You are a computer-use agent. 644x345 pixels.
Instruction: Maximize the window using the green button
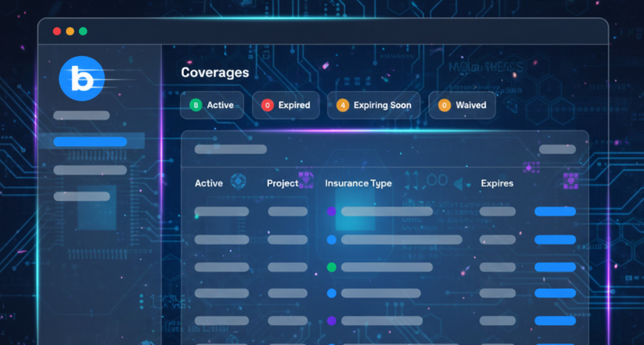click(x=83, y=31)
